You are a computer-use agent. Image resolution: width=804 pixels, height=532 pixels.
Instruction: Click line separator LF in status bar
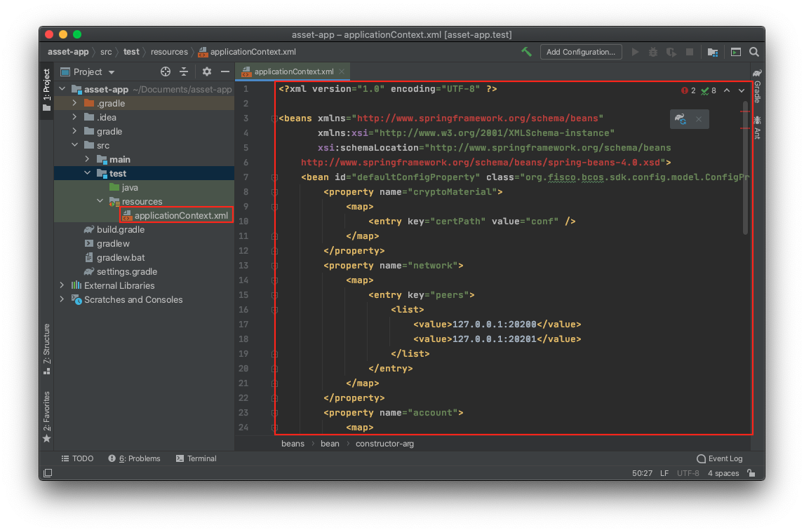[664, 473]
